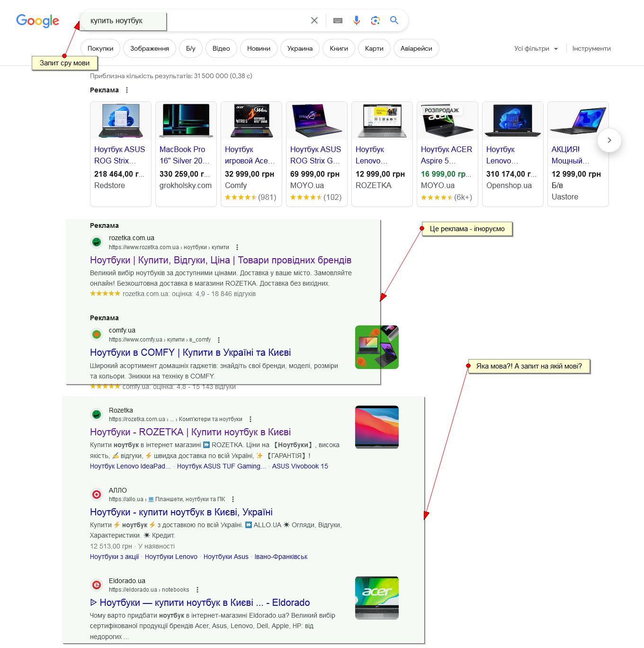This screenshot has height=648, width=644.
Task: Open three-dot menu for rozetka.com.ua ad
Action: [x=237, y=247]
